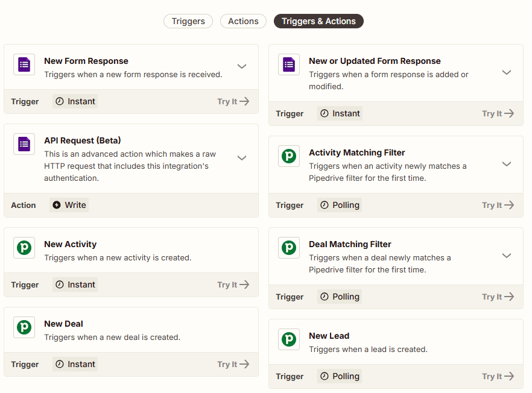The width and height of the screenshot is (532, 393).
Task: Click the Pipedrive icon on Deal Matching Filter
Action: 288,248
